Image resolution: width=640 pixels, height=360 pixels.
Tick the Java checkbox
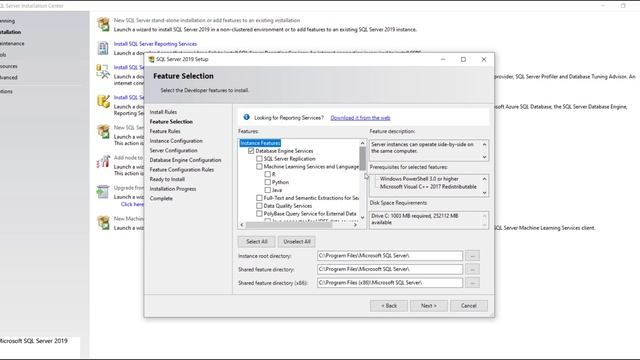[267, 190]
